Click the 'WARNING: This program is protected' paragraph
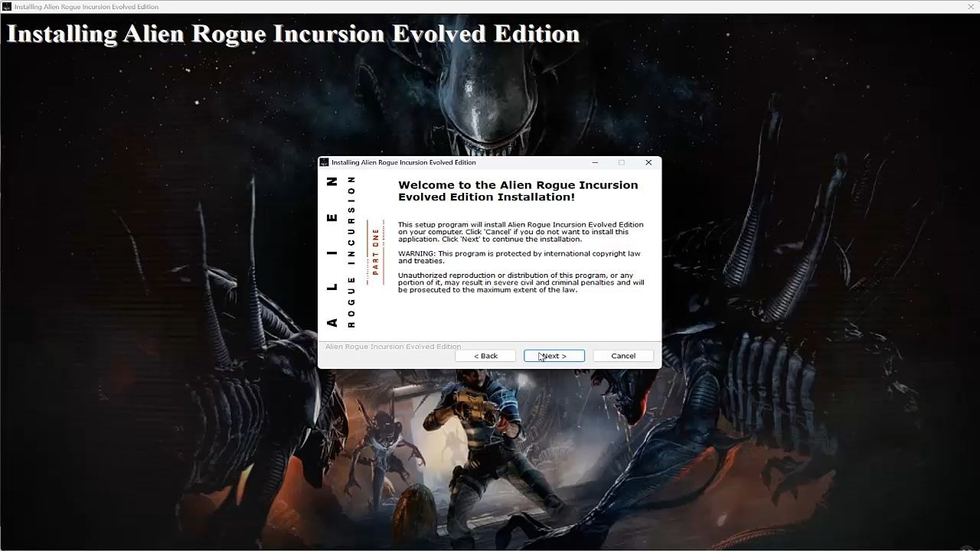Screen dimensions: 980x551 pos(519,257)
